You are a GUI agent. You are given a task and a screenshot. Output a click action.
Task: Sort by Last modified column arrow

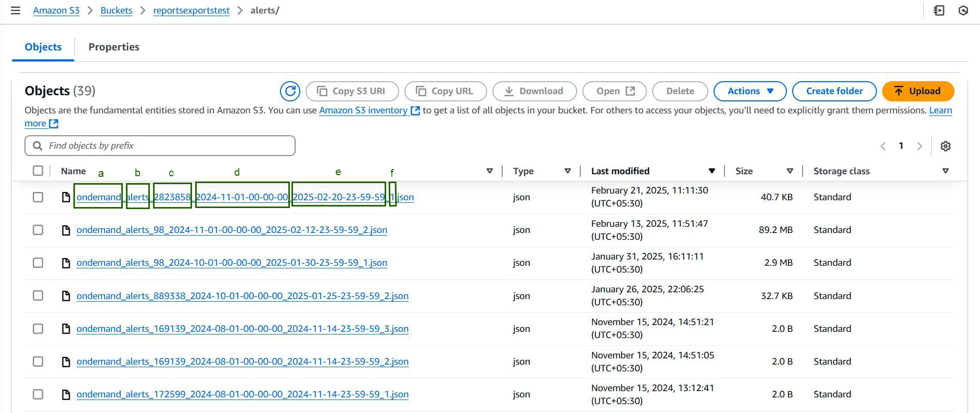click(x=711, y=171)
